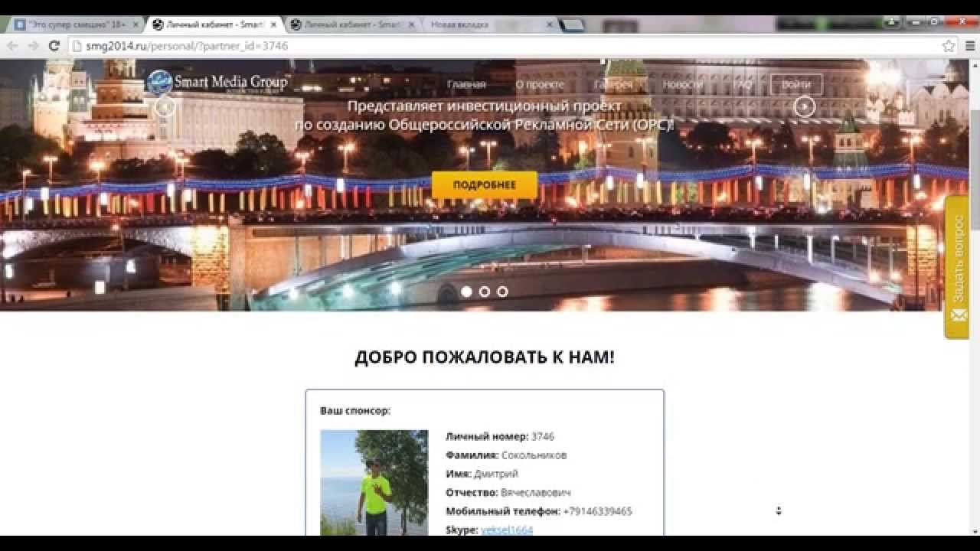Reload the page with the refresh icon
The height and width of the screenshot is (551, 980).
point(54,46)
